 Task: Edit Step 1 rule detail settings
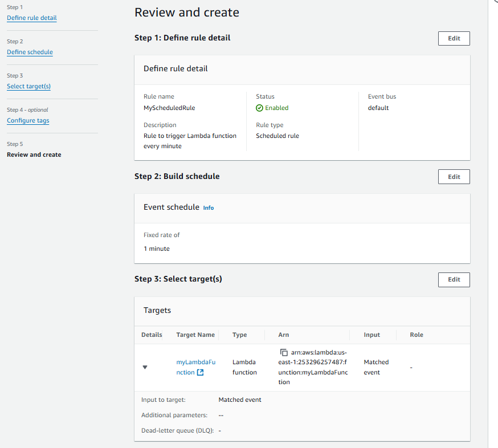tap(454, 38)
